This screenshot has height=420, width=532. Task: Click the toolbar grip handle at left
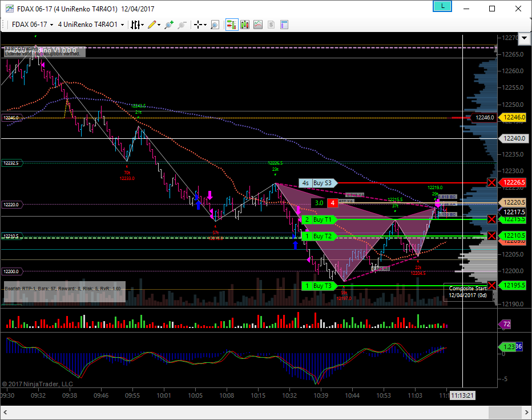[x=3, y=25]
